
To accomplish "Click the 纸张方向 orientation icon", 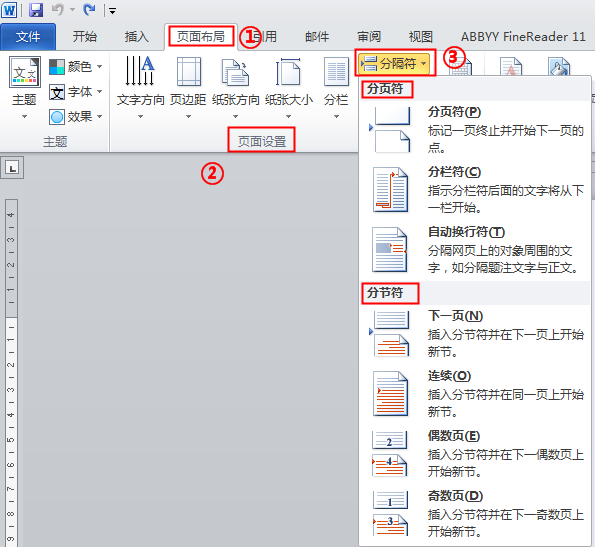I will coord(235,72).
